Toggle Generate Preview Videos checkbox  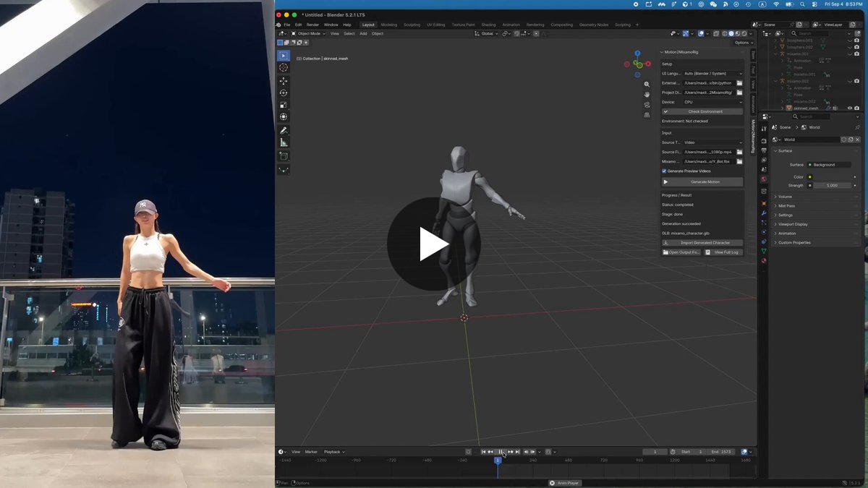tap(664, 171)
